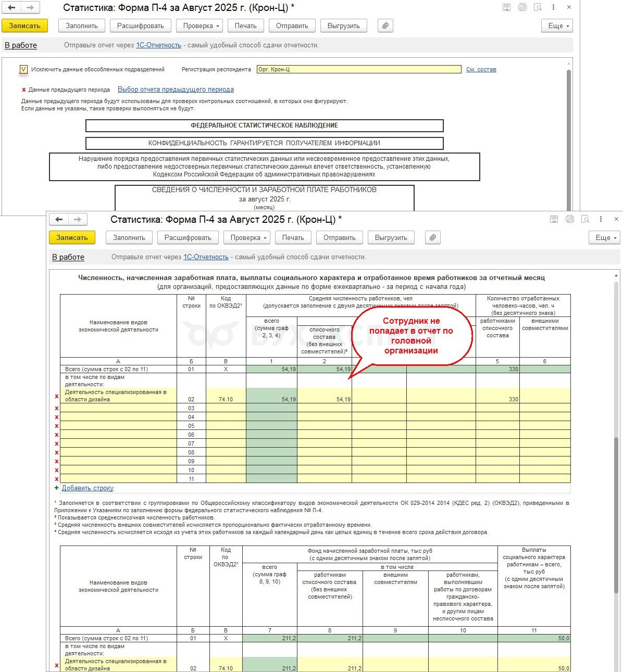Click 'Отправить' in back window

[292, 26]
